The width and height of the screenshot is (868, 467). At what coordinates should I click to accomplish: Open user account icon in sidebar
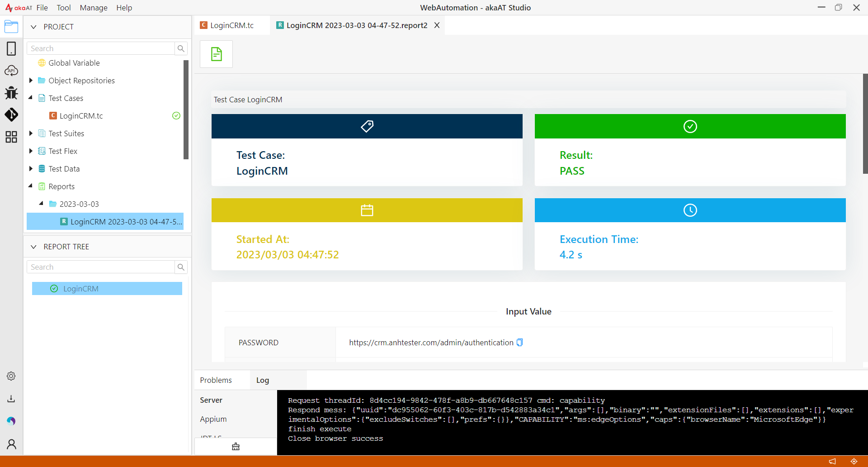[11, 444]
